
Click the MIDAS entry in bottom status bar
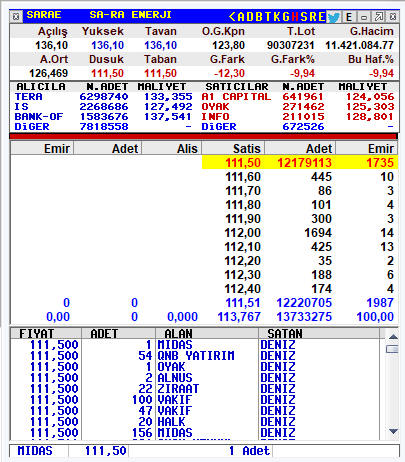tap(35, 451)
